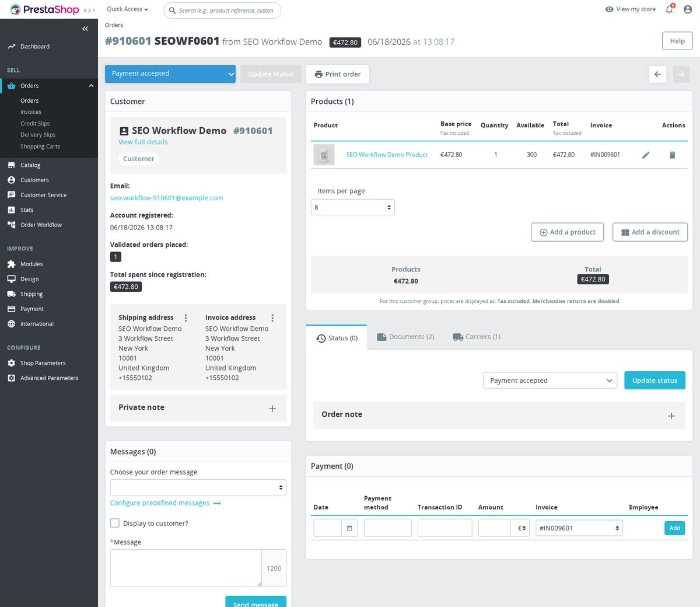Focus the top search field
The image size is (700, 607).
[x=222, y=11]
